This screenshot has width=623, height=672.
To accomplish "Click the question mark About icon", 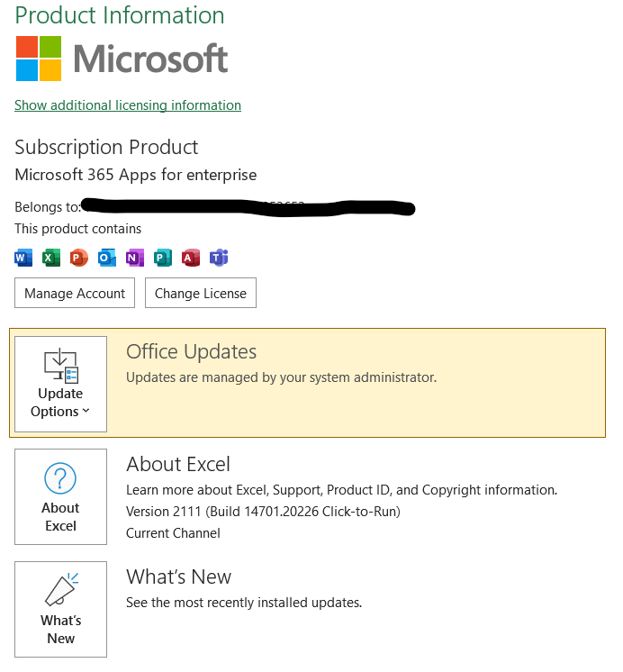I will [60, 478].
